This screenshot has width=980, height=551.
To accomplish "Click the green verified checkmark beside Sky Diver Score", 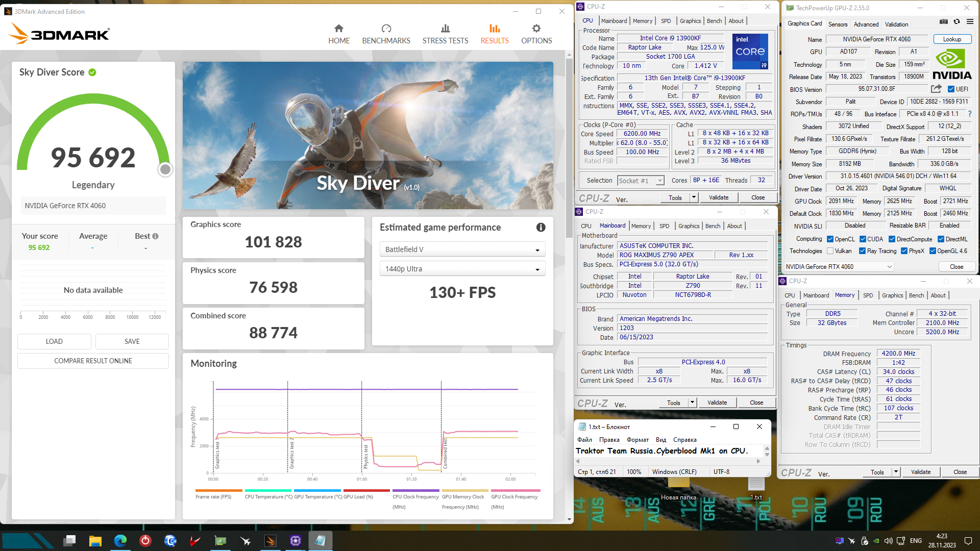I will (x=92, y=72).
